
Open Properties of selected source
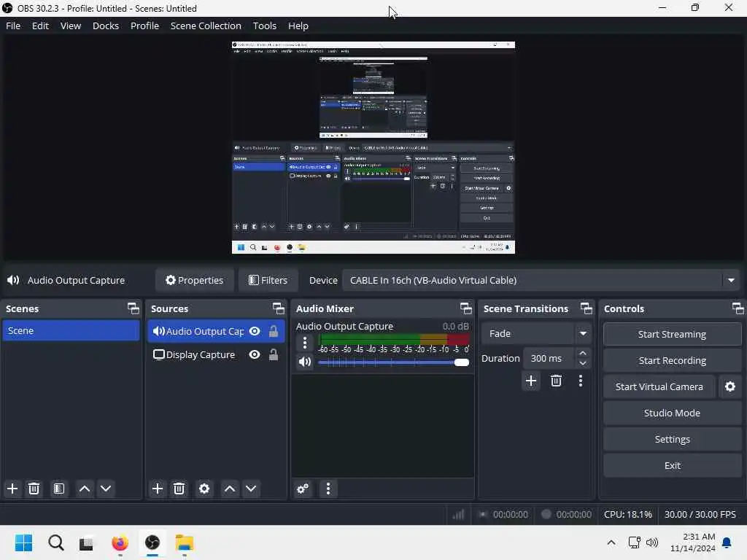[x=194, y=280]
